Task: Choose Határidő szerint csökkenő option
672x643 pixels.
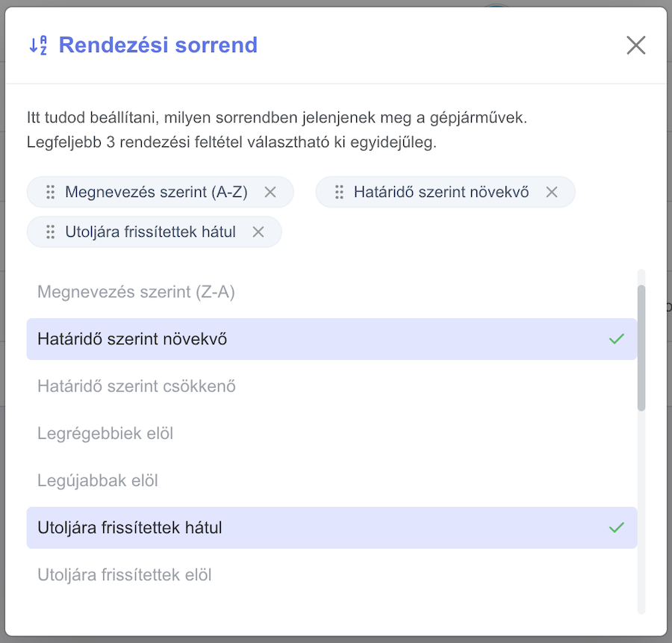Action: tap(332, 386)
